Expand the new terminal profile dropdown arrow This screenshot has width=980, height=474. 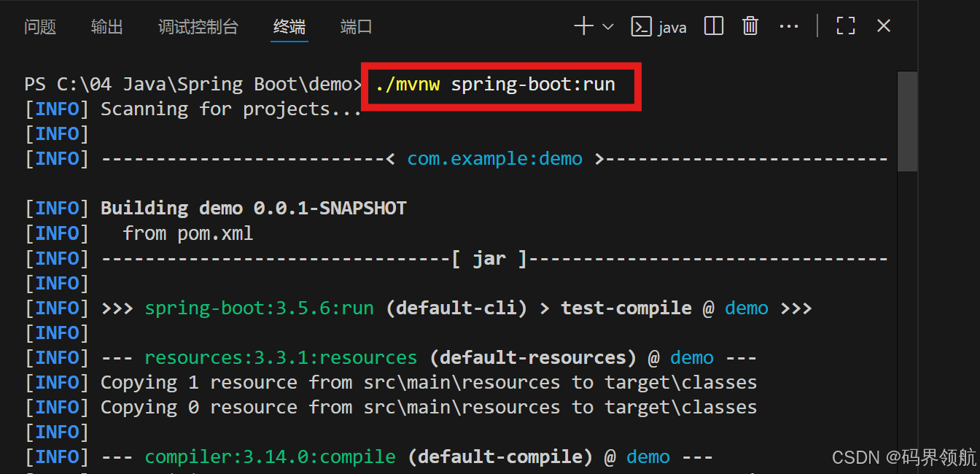point(607,27)
